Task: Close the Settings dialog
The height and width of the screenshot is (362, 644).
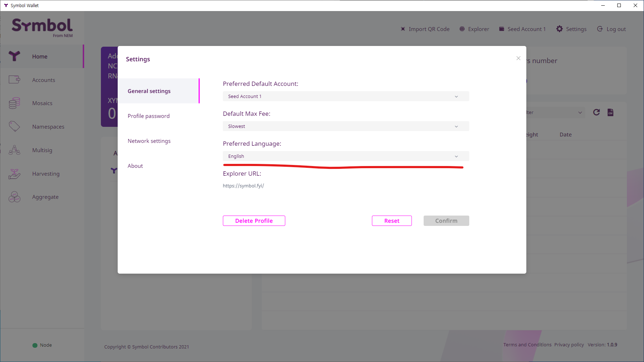Action: [x=518, y=58]
